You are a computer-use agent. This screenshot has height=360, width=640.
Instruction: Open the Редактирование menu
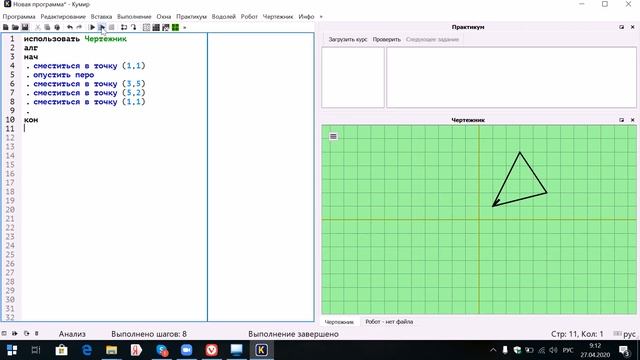pyautogui.click(x=63, y=17)
